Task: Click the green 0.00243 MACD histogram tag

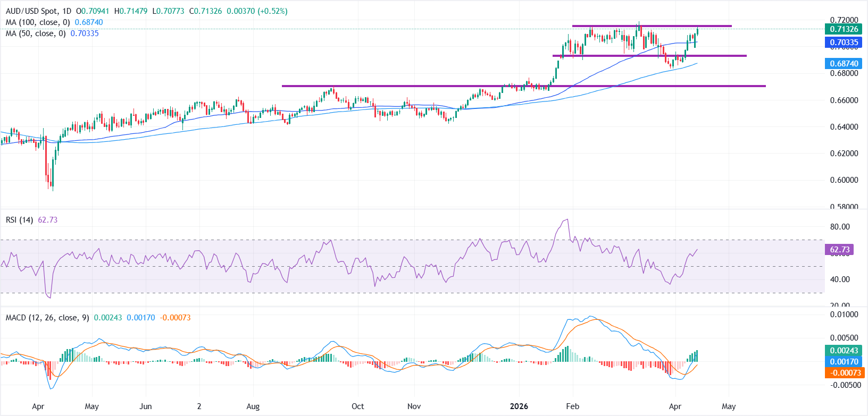Action: click(844, 351)
